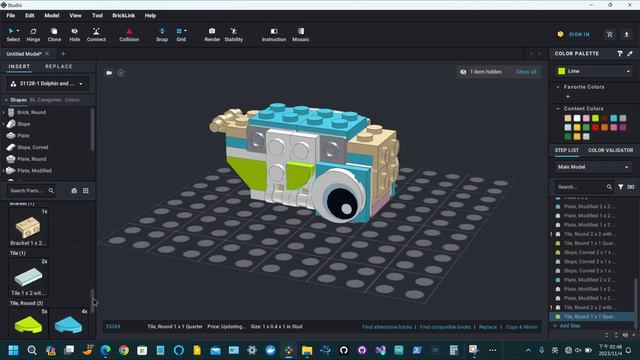Click Show all hidden items
The height and width of the screenshot is (360, 640).
(526, 72)
